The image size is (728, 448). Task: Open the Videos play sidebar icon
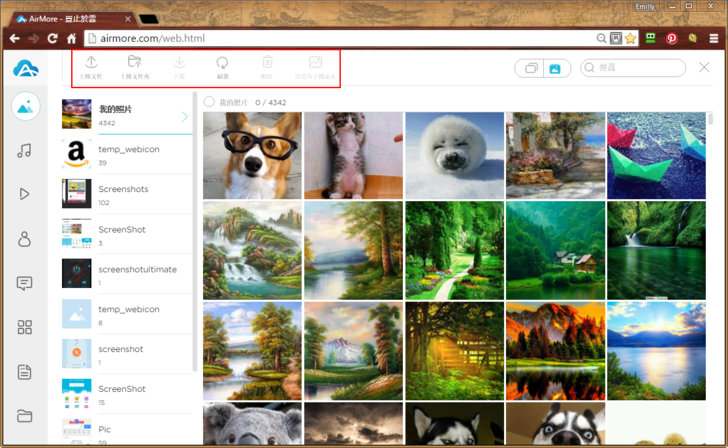tap(25, 194)
